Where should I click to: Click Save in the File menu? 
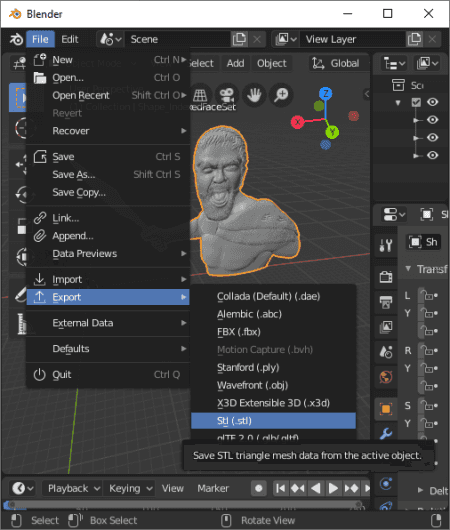click(x=108, y=157)
